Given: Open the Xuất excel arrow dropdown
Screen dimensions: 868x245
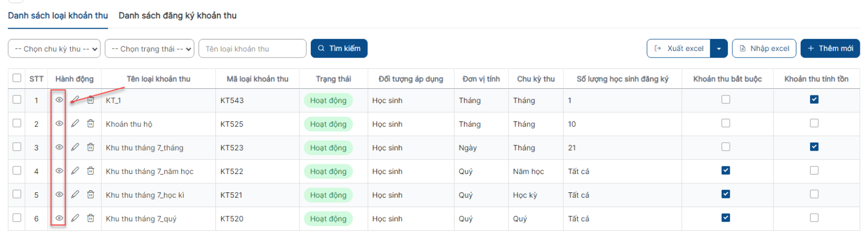Looking at the screenshot, I should (x=719, y=48).
